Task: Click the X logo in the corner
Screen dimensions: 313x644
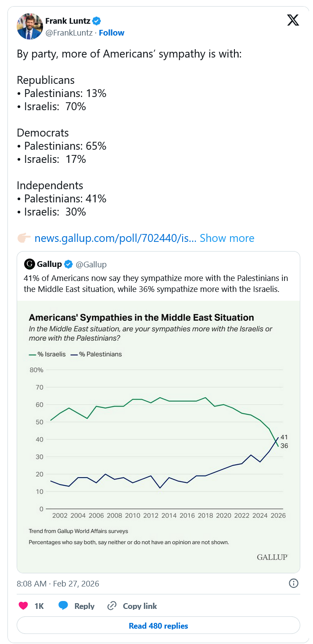Action: [x=293, y=20]
